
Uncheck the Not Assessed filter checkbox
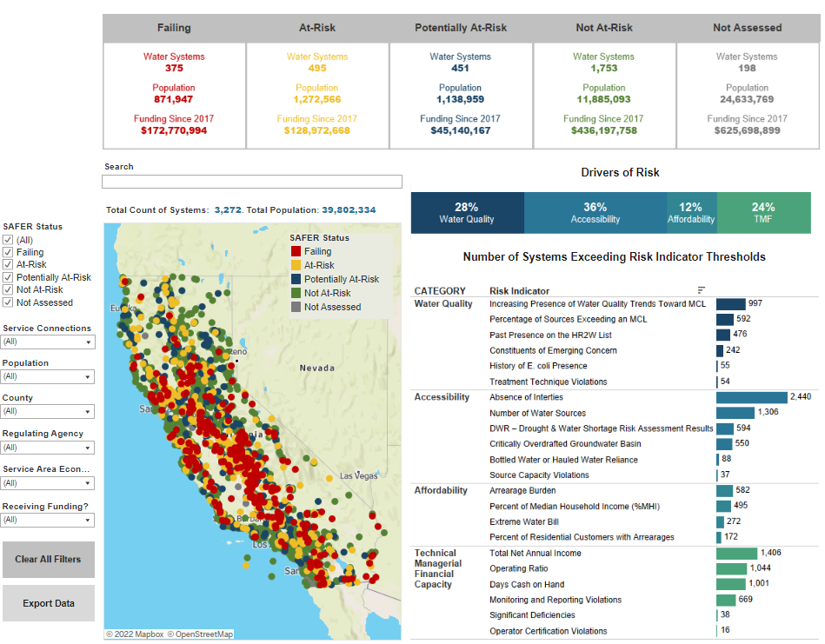coord(8,302)
